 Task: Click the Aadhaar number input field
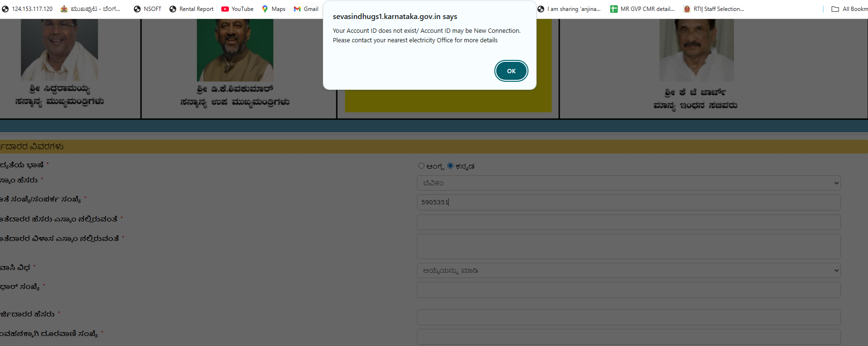coord(629,290)
